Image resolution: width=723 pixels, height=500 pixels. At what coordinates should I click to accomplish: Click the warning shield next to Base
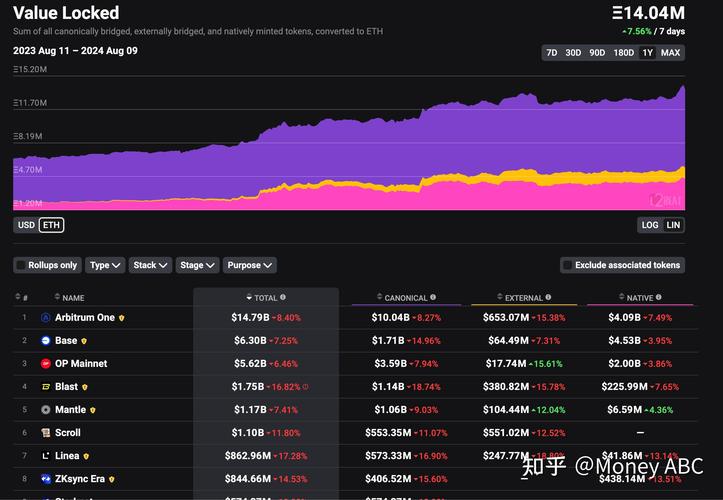(84, 341)
